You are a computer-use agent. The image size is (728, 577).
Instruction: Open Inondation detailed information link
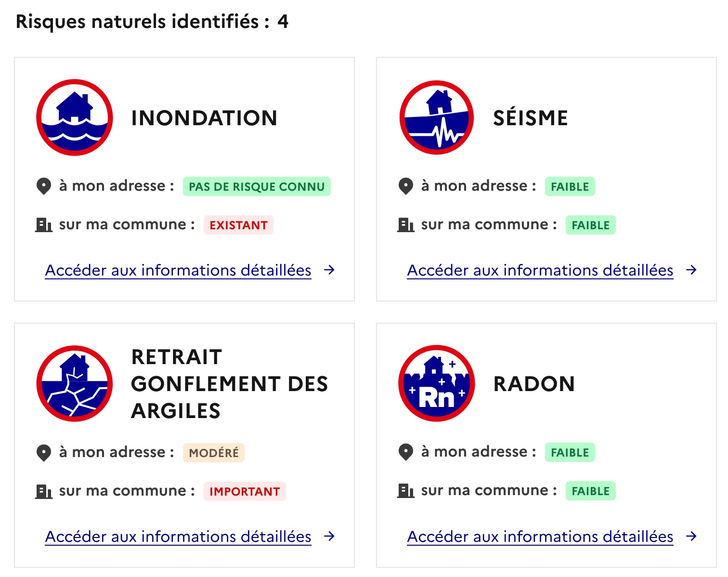coord(178,270)
